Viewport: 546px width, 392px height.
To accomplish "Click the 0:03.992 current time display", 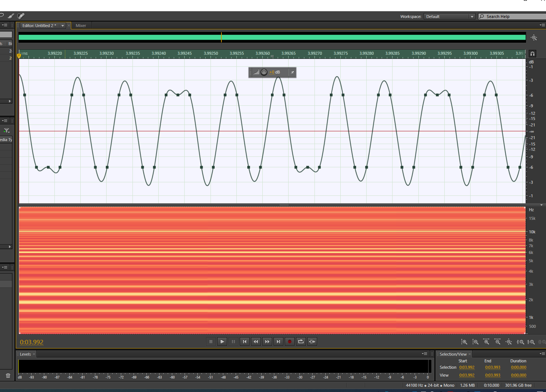I will tap(32, 342).
